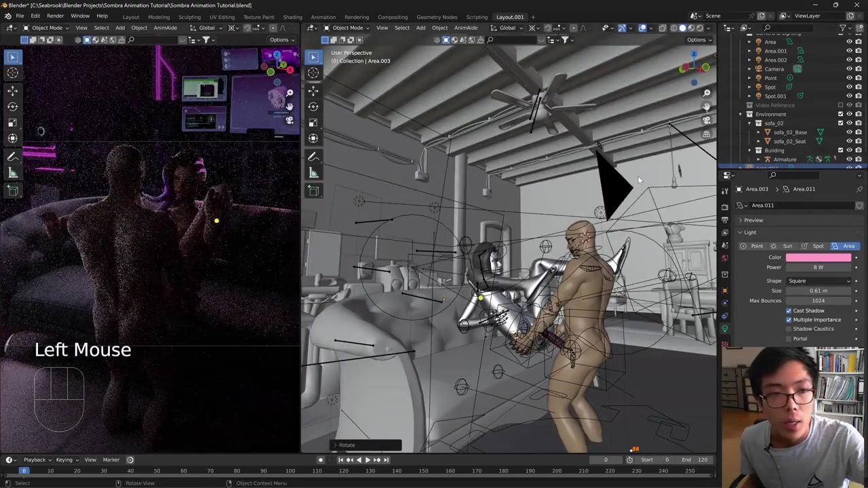The image size is (868, 488).
Task: Open the Render menu
Action: point(55,16)
